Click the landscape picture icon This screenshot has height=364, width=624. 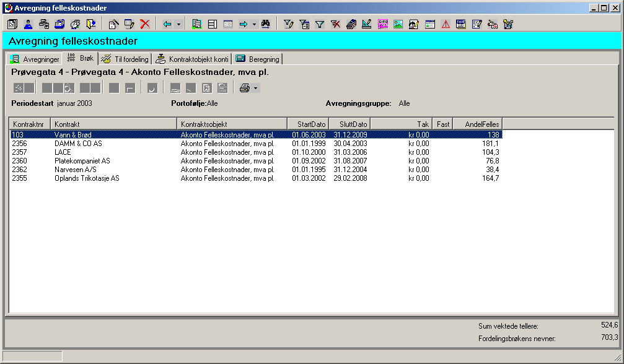pos(398,24)
